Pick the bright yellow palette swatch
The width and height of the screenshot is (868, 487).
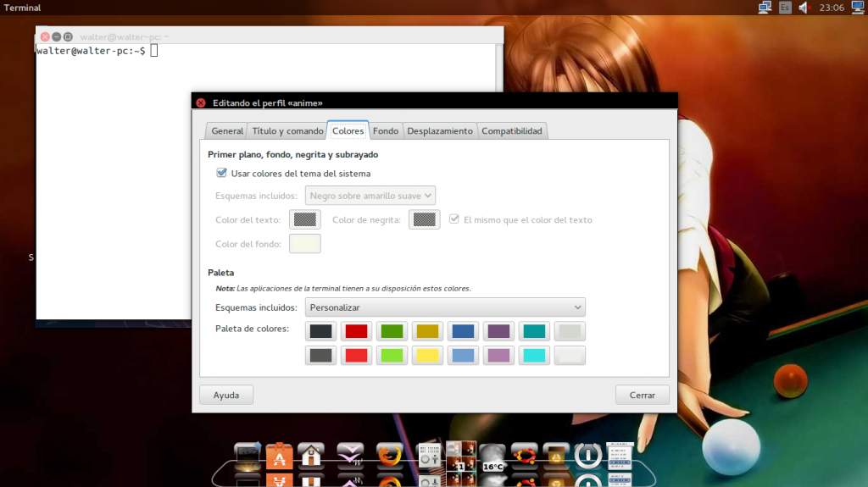[427, 355]
